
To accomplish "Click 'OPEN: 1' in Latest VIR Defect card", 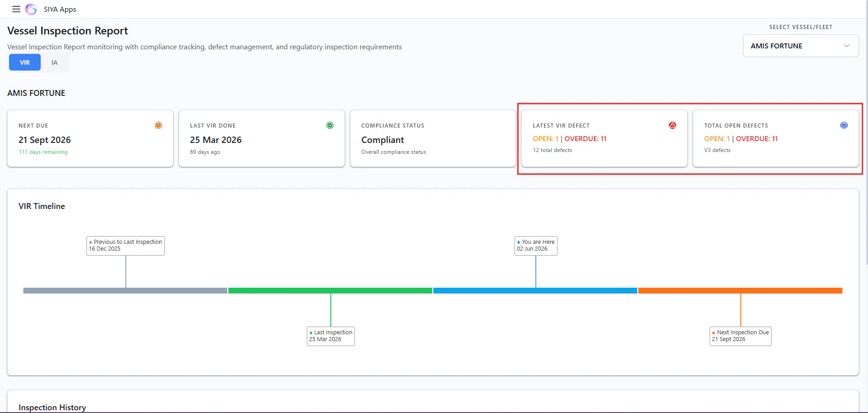I will click(x=546, y=139).
